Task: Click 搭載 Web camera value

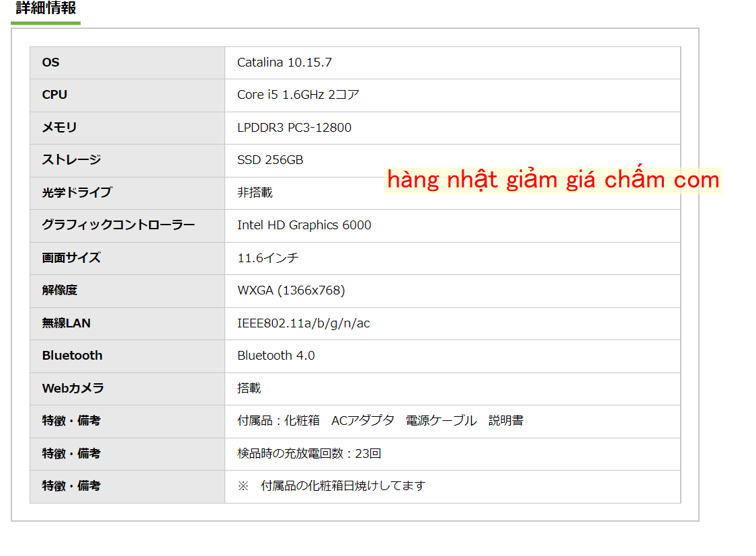Action: pos(249,388)
